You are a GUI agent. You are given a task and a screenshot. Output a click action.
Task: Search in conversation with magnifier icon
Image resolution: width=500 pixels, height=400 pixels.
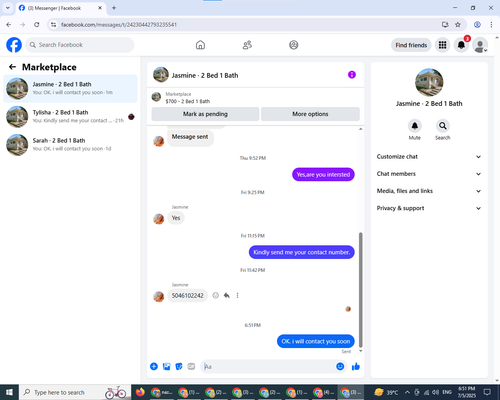coord(443,126)
